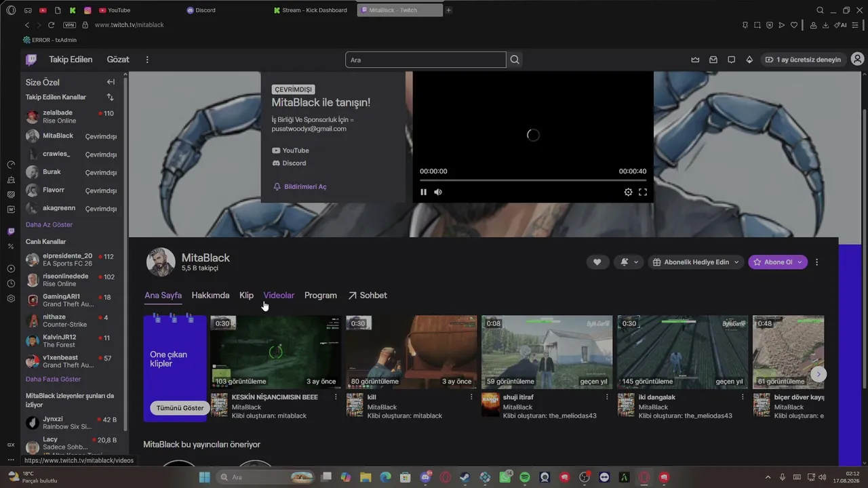Open options for shuji itiraf clip
The image size is (868, 488).
pyautogui.click(x=607, y=397)
